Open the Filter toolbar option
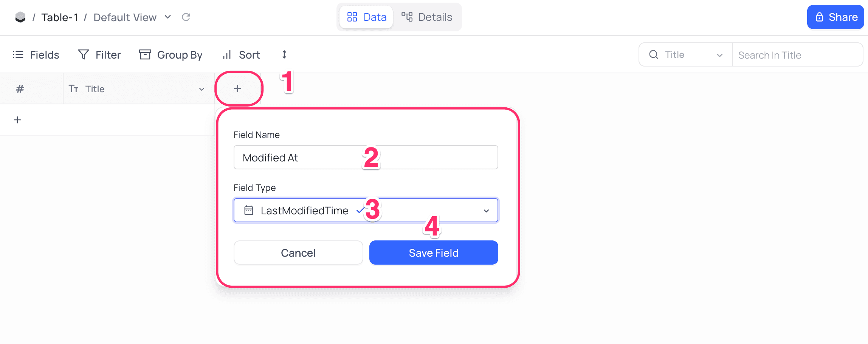Image resolution: width=868 pixels, height=344 pixels. (x=99, y=55)
